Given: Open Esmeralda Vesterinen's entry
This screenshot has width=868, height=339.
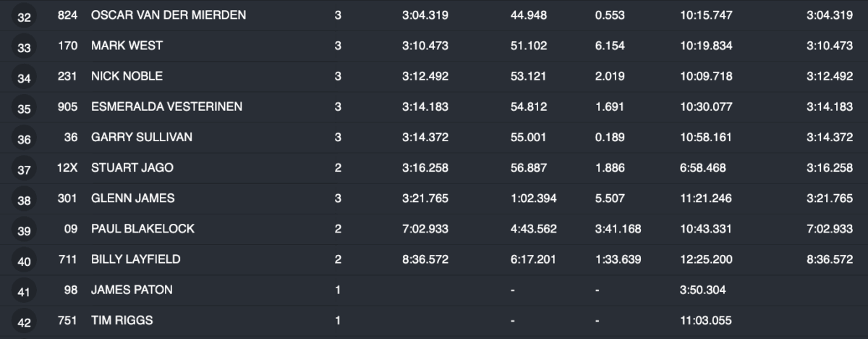Looking at the screenshot, I should click(x=166, y=106).
